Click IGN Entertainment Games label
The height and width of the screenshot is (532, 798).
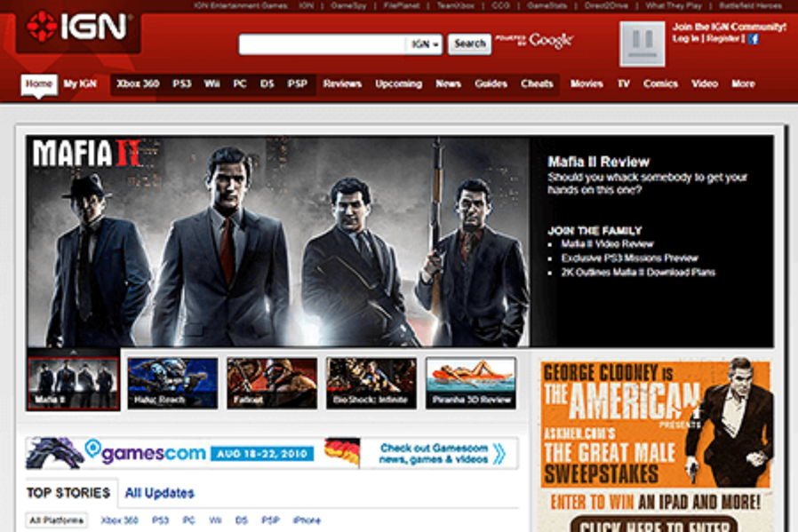point(240,5)
